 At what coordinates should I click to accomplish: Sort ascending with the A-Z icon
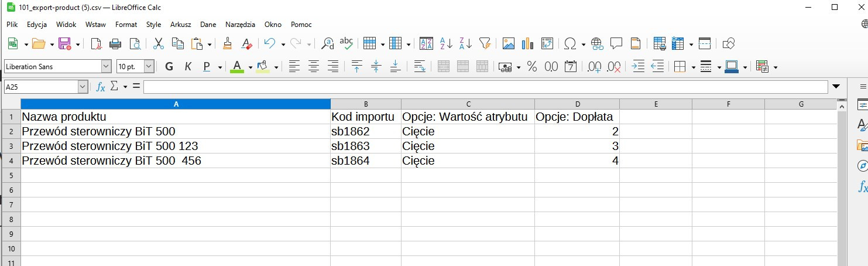(x=446, y=43)
